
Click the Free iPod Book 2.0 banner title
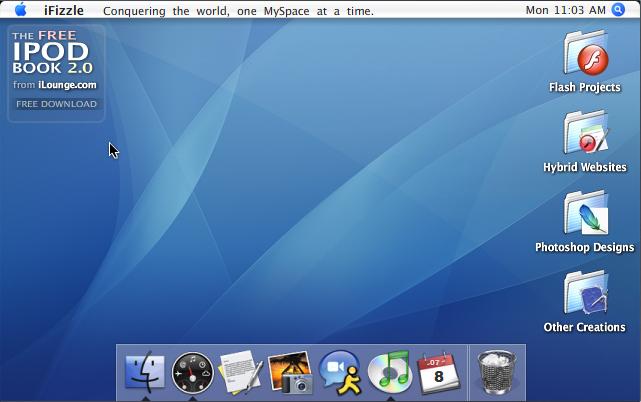[x=52, y=52]
